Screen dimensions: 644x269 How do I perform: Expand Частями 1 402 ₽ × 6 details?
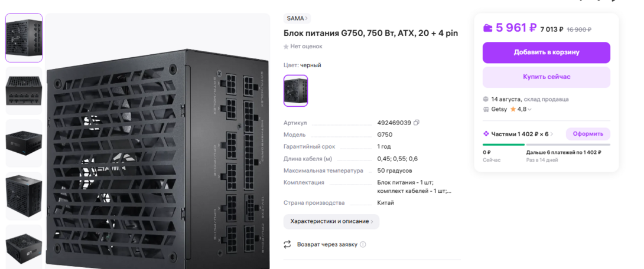[x=518, y=134]
